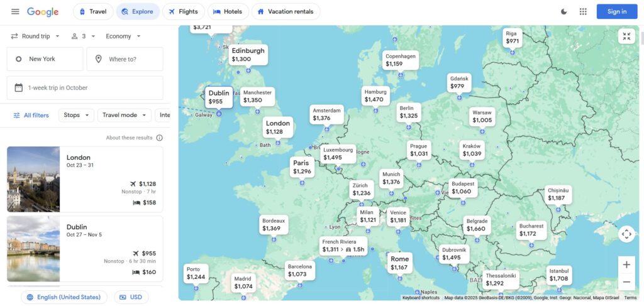Screen dimensions: 644x306
Task: Select the Thessaloniki $1,292 map label
Action: pos(501,280)
